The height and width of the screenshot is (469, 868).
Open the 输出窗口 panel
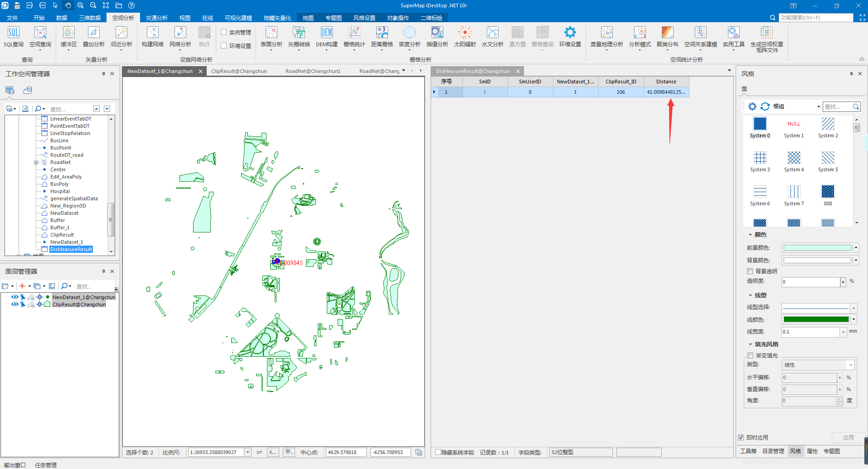click(15, 465)
